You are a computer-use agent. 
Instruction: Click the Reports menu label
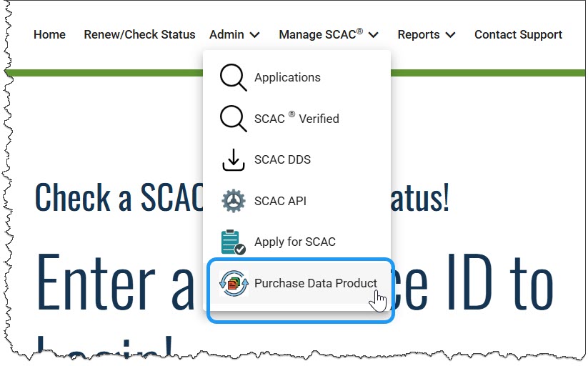click(419, 35)
